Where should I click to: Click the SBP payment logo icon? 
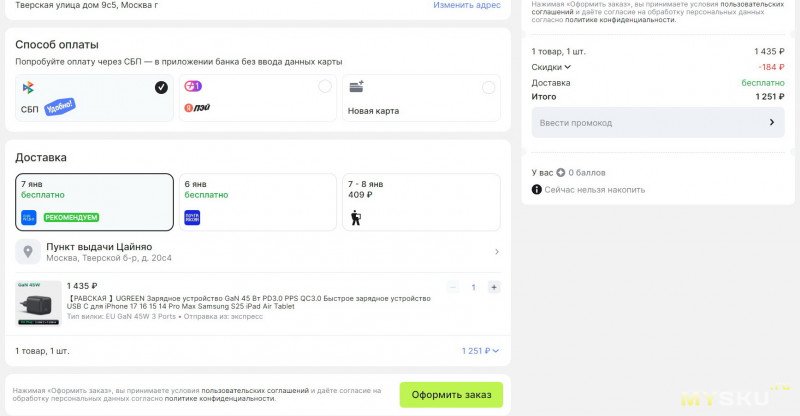[x=28, y=88]
